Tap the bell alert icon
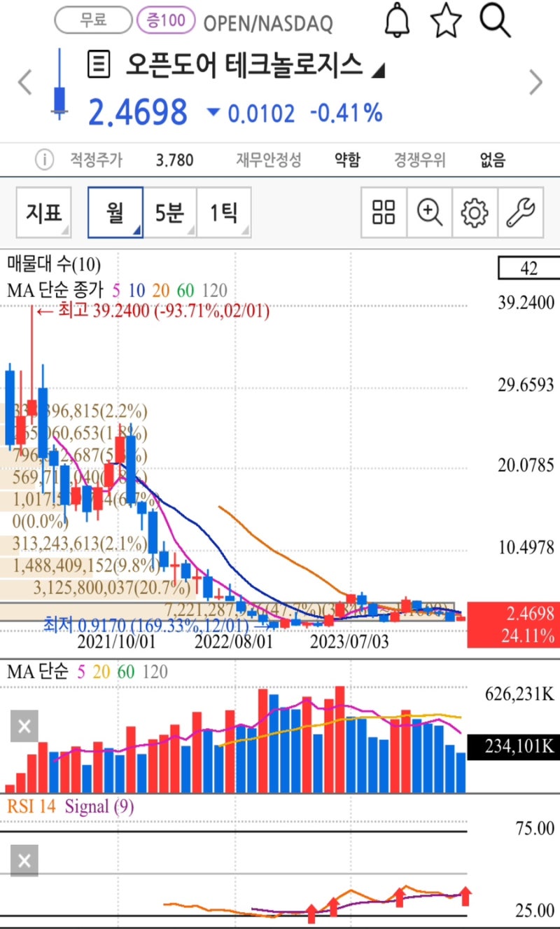The image size is (560, 929). pos(398,20)
